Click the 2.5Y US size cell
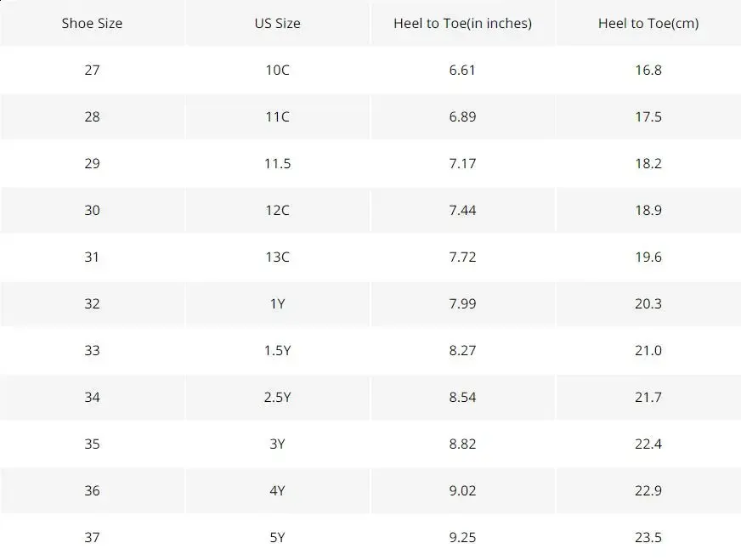Viewport: 741px width, 560px height. pyautogui.click(x=277, y=397)
